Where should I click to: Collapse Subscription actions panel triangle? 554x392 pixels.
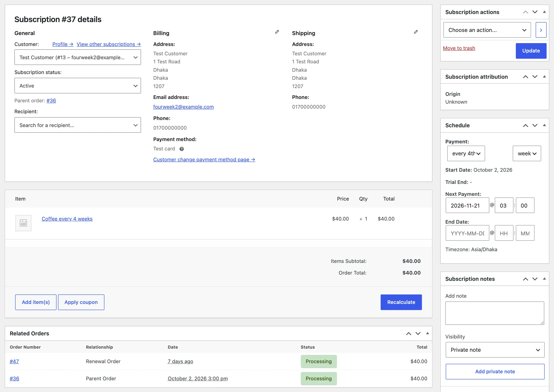pyautogui.click(x=544, y=12)
